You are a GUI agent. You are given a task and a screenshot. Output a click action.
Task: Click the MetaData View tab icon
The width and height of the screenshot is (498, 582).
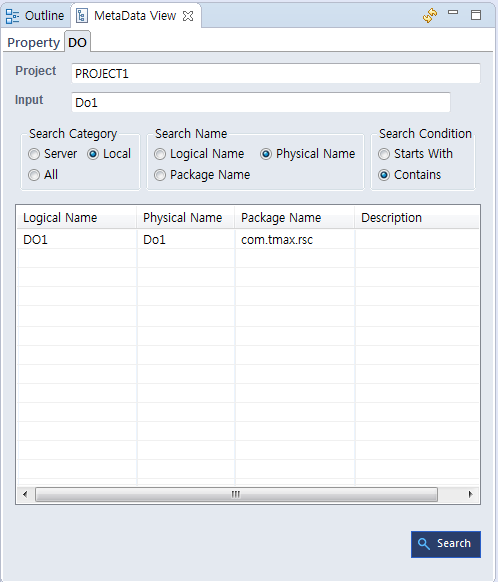pyautogui.click(x=82, y=16)
